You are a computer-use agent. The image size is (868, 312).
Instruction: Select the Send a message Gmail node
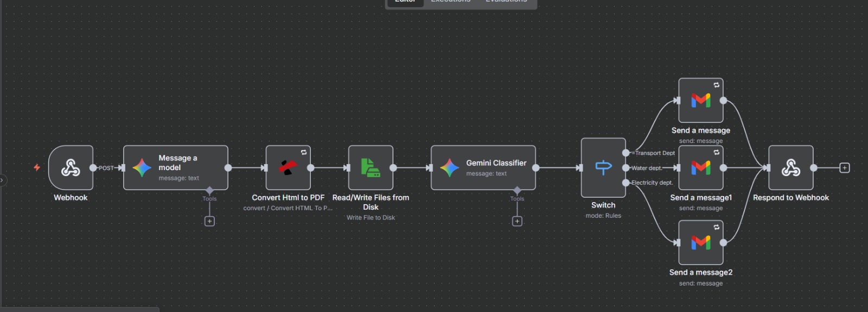point(701,100)
